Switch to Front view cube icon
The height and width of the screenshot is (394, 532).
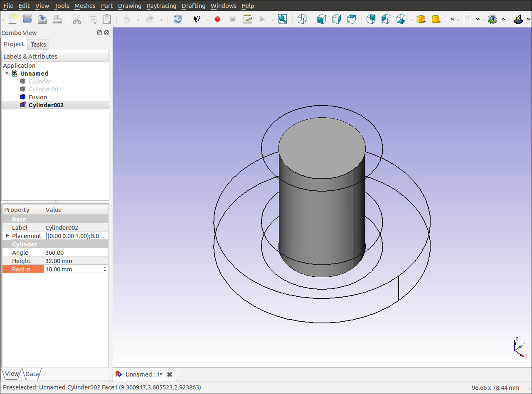coord(321,19)
